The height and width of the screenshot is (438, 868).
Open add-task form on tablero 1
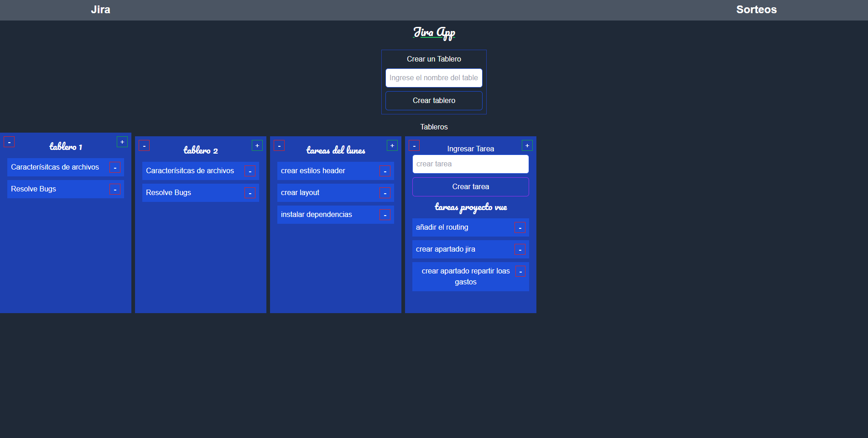(x=122, y=142)
